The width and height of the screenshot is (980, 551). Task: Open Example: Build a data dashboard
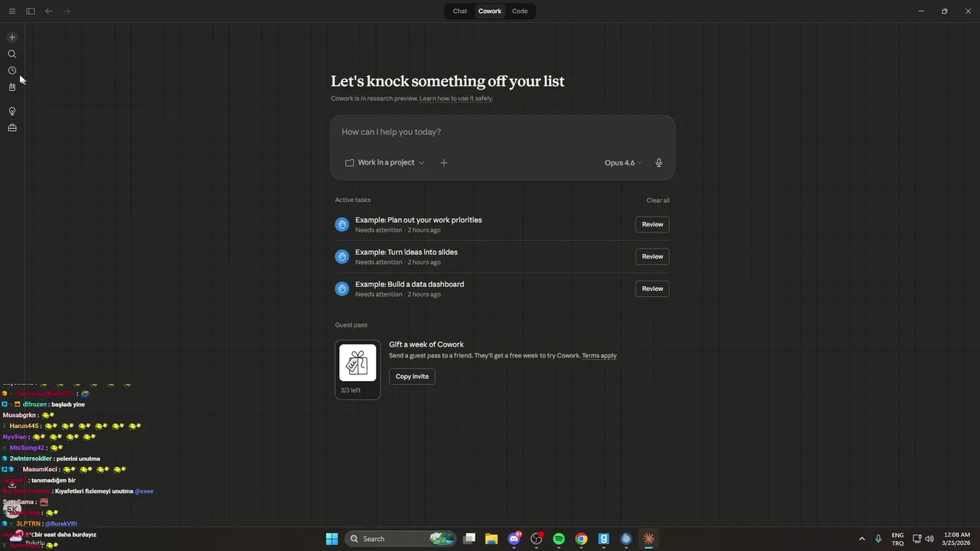410,285
